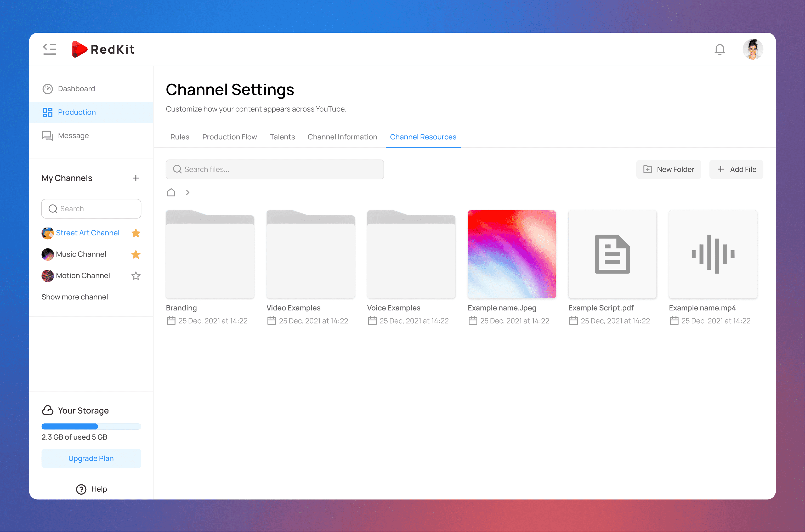Show more channel list
This screenshot has height=532, width=805.
[x=75, y=297]
